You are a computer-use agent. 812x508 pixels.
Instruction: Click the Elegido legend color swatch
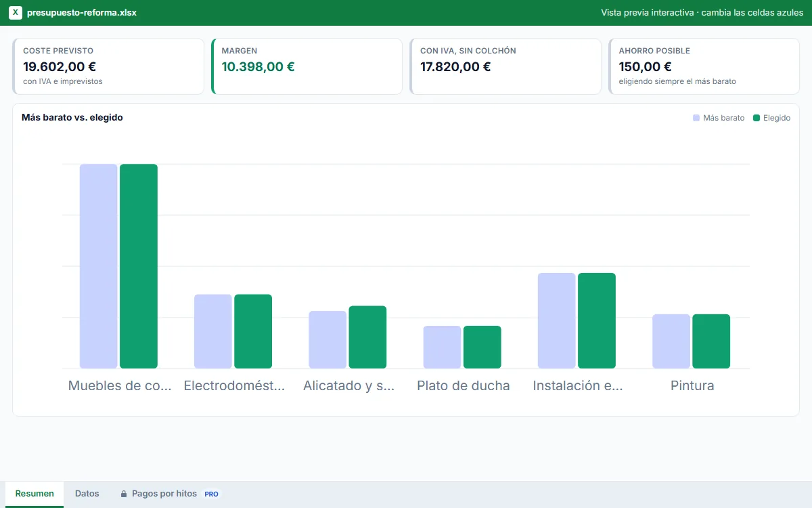point(757,118)
